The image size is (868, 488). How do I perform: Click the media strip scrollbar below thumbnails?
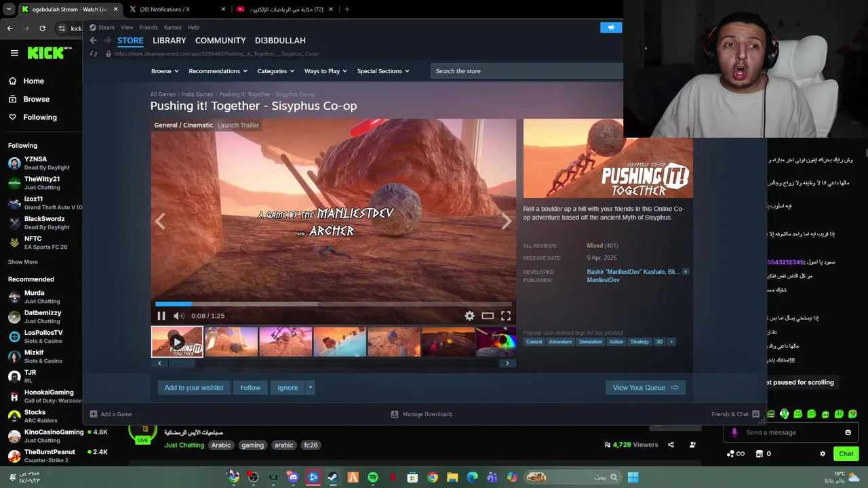coord(333,363)
